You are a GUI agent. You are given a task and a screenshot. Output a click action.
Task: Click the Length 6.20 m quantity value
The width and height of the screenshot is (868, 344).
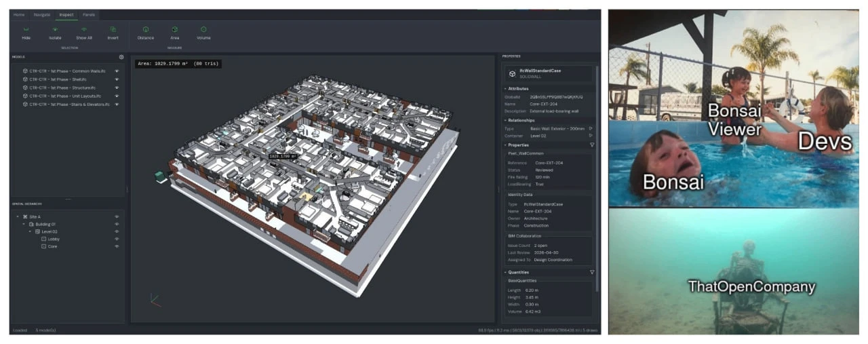(x=532, y=290)
